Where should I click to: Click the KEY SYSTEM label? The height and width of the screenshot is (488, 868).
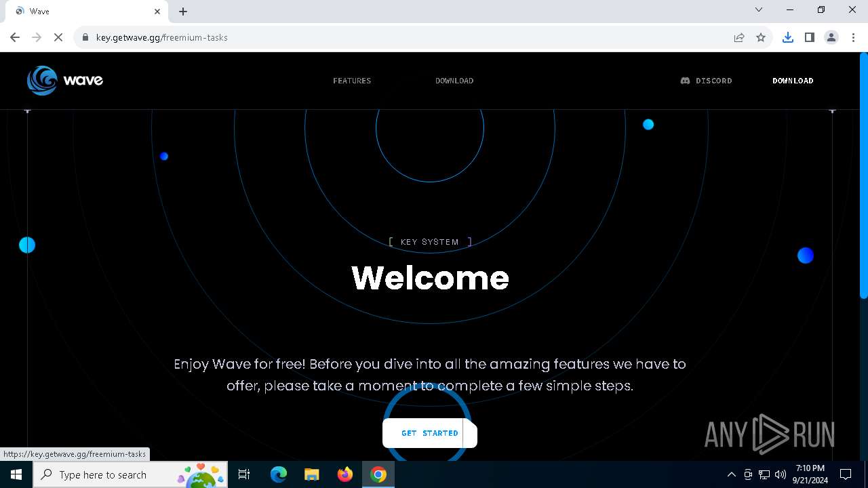coord(430,242)
